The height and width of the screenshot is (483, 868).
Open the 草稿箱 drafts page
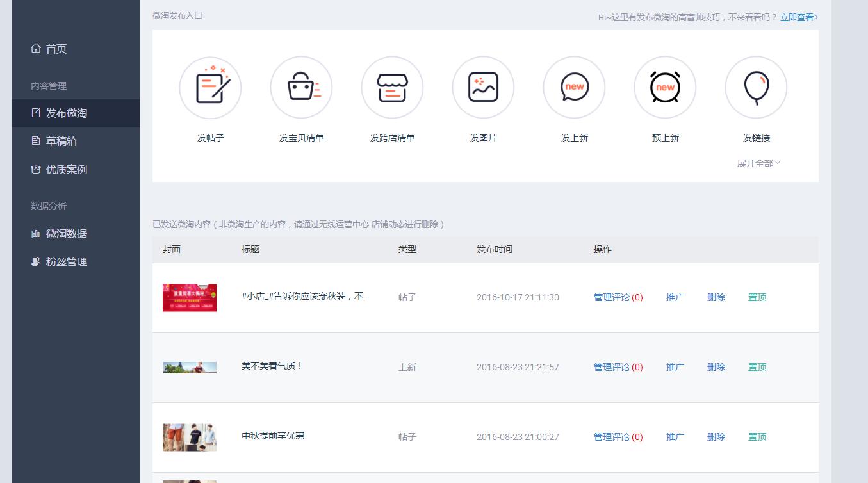[61, 142]
